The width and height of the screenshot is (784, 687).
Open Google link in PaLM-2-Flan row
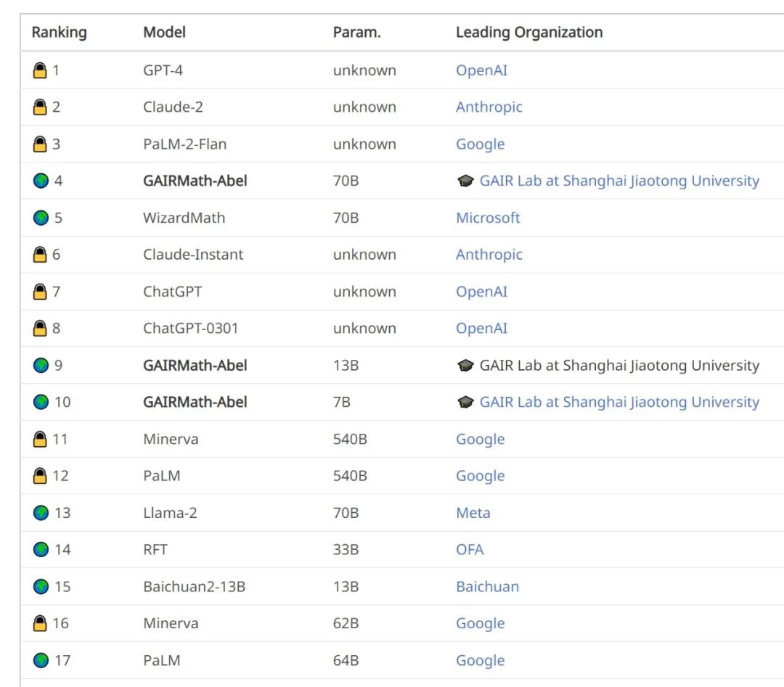click(x=480, y=144)
